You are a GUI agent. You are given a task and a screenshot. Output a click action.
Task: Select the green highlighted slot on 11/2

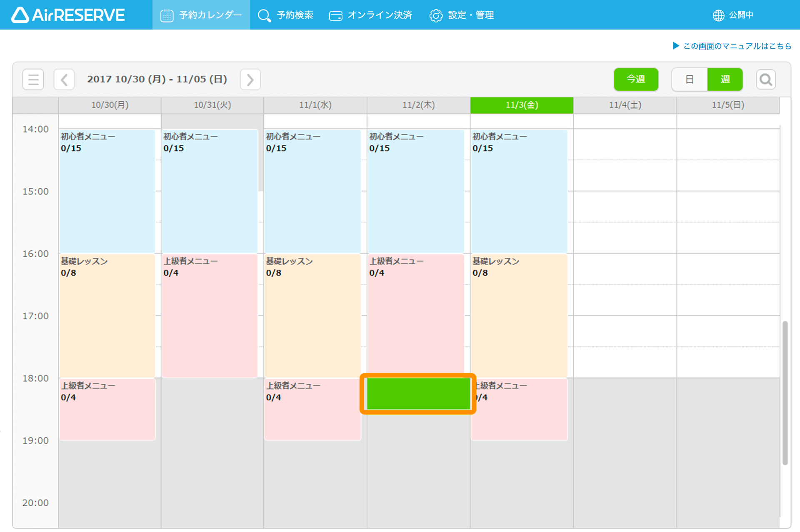418,393
